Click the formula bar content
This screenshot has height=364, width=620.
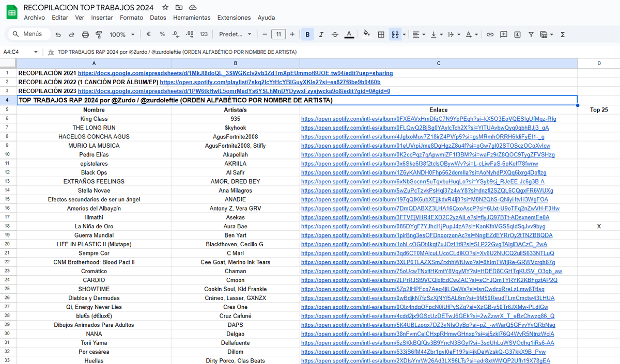pos(177,52)
